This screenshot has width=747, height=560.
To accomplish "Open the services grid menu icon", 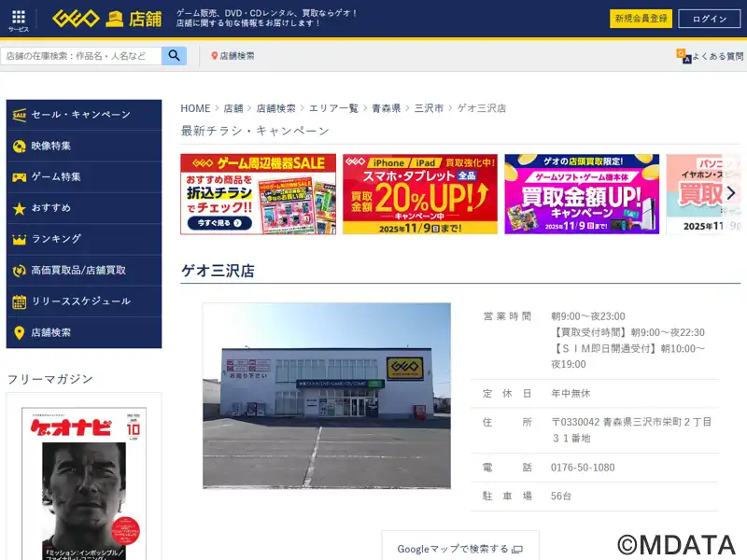I will click(x=19, y=17).
